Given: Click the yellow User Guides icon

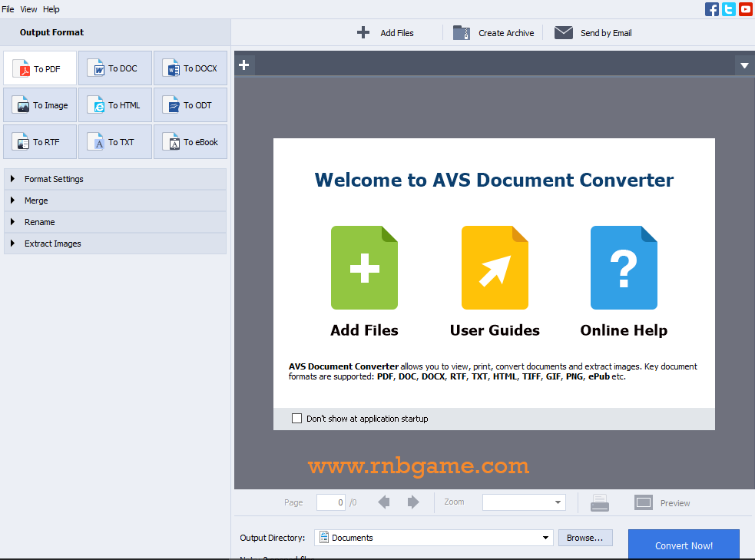Looking at the screenshot, I should (495, 268).
